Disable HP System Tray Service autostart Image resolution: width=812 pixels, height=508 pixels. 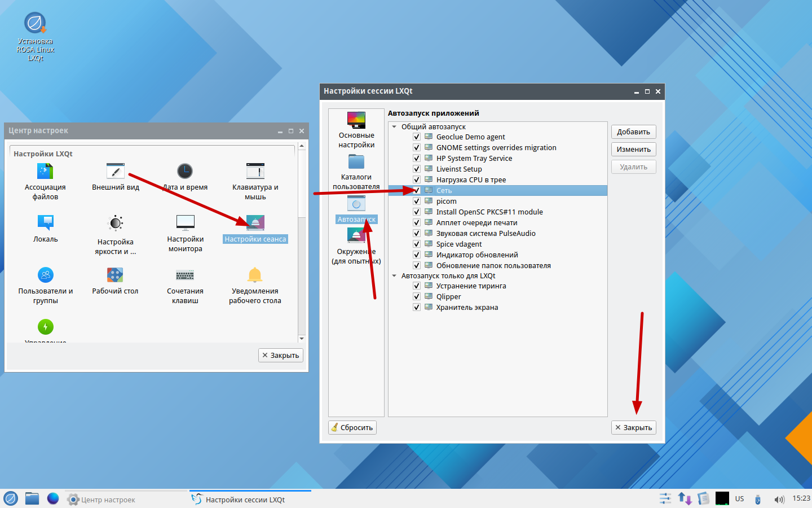[x=417, y=159]
